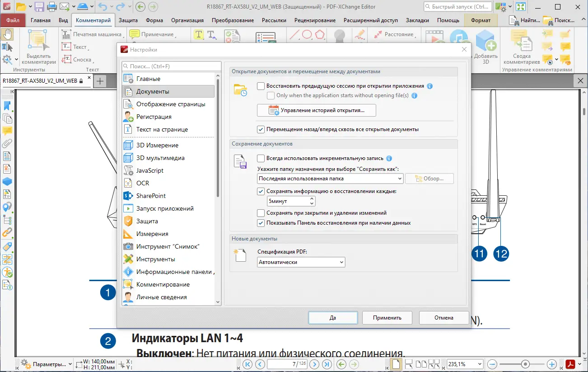Select the Line drawing tool
588x372 pixels.
pyautogui.click(x=294, y=34)
